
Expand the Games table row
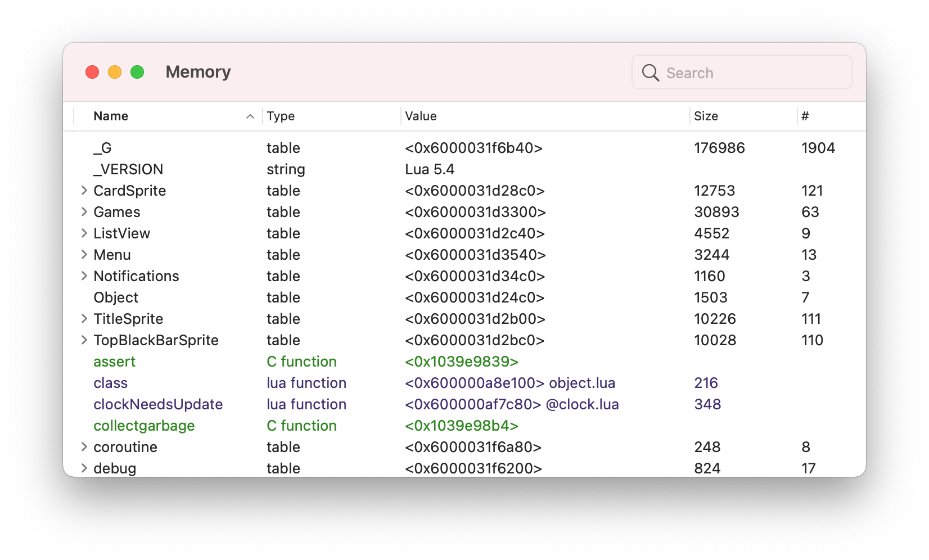(x=84, y=212)
